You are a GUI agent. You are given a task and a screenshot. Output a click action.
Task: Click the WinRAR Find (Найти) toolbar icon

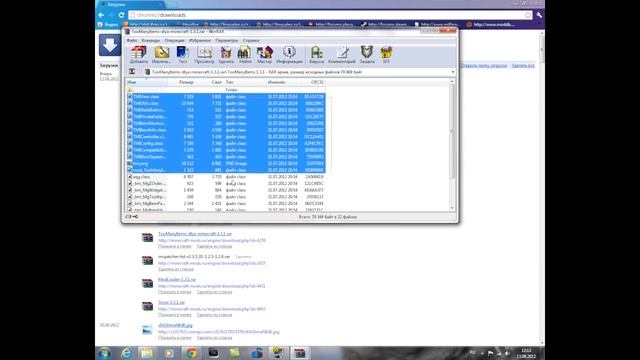245,54
